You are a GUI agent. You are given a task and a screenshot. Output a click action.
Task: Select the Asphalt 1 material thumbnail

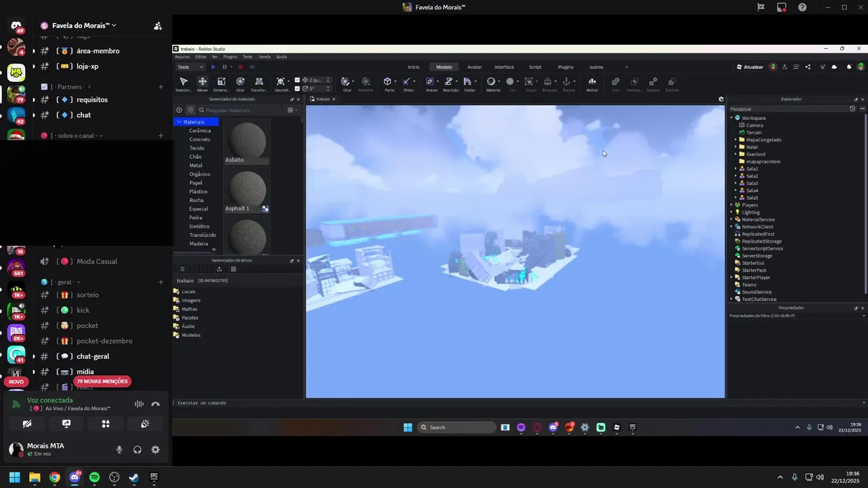tap(247, 191)
